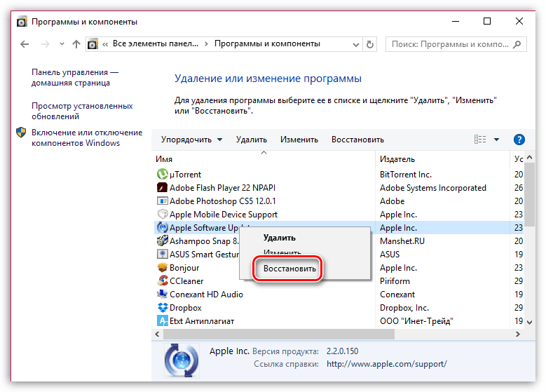546x392 pixels.
Task: Go back with the left arrow
Action: tap(25, 44)
